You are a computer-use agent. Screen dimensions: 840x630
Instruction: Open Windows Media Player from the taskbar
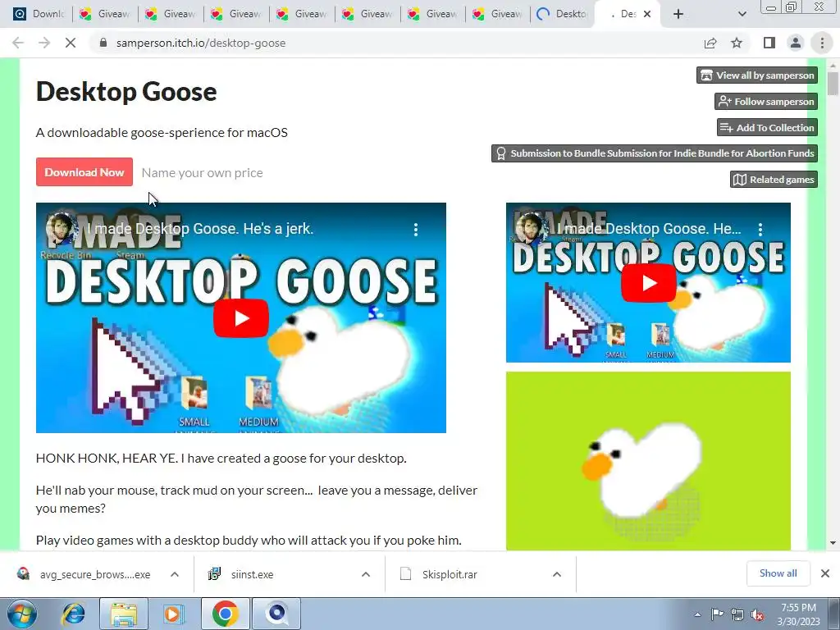pyautogui.click(x=172, y=614)
